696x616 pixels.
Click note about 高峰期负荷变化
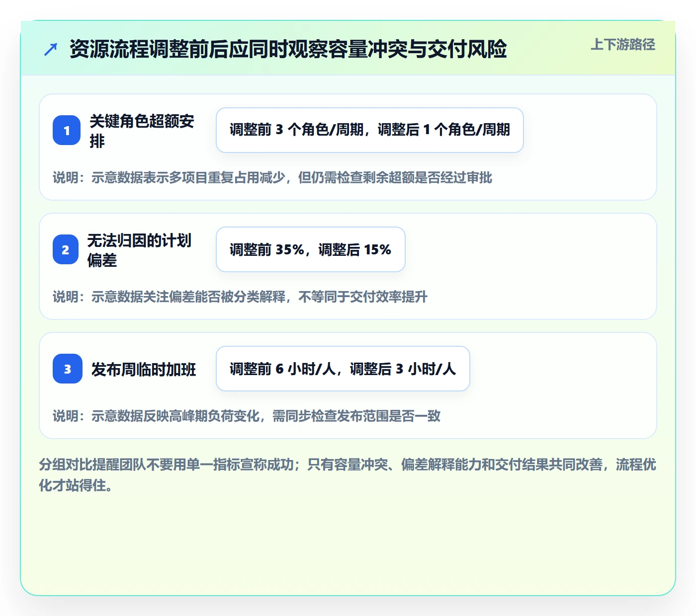[x=247, y=416]
